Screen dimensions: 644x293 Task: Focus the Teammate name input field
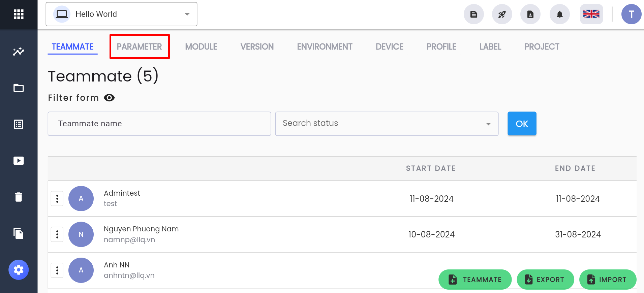click(x=159, y=124)
